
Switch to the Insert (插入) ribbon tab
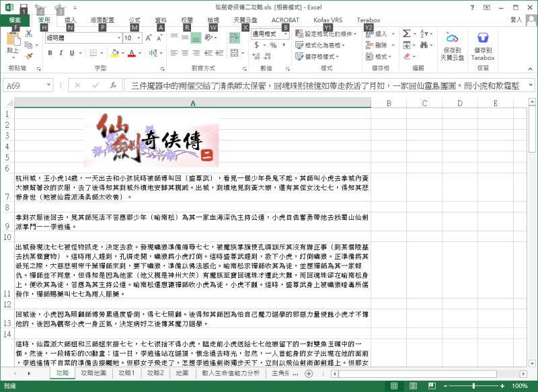[71, 20]
